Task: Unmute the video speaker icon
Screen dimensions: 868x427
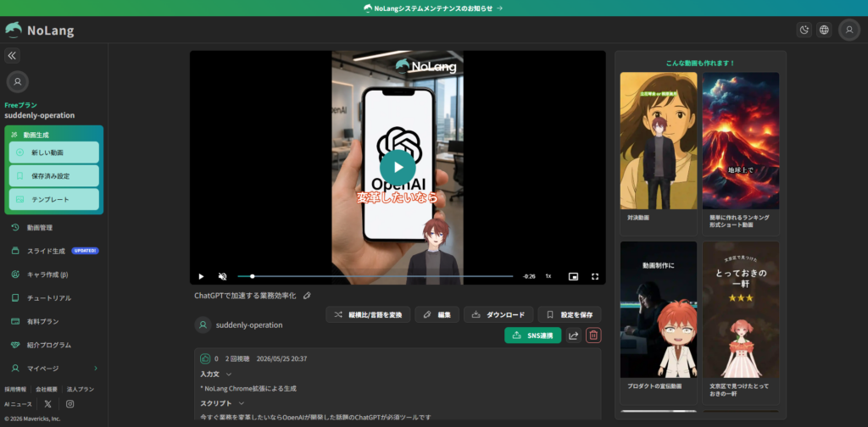Action: click(x=223, y=276)
